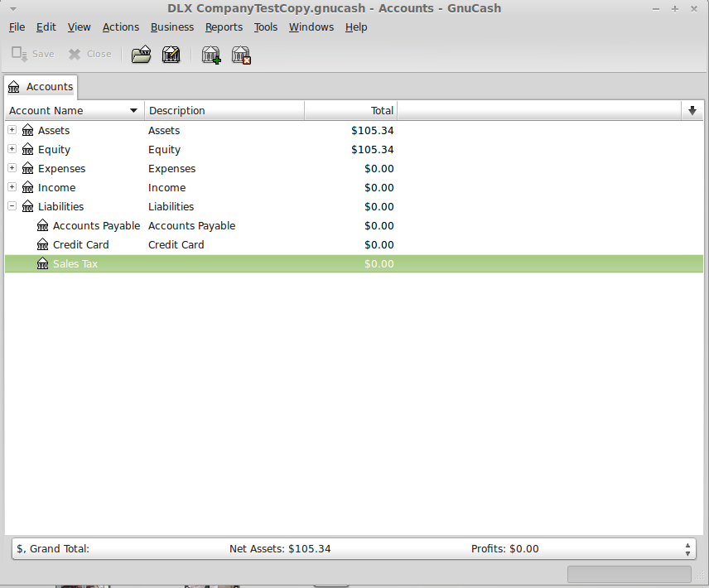Image resolution: width=709 pixels, height=588 pixels.
Task: Maximize the GnuCash window
Action: pos(675,9)
